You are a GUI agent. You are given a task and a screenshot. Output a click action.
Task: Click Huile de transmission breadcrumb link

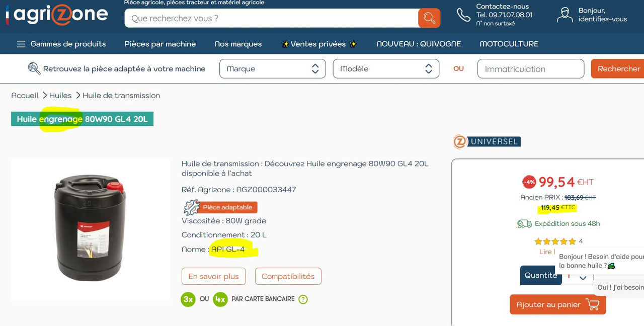(x=121, y=95)
